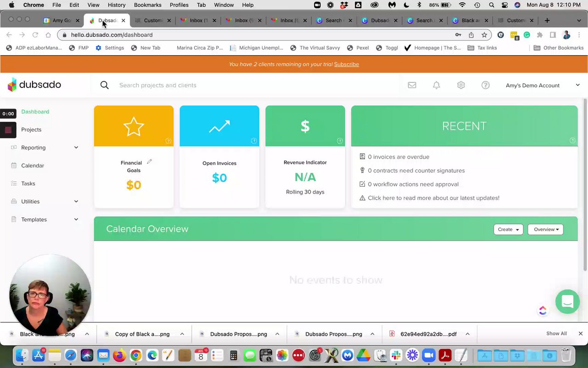Open the Create dropdown
Viewport: 588px width, 368px height.
coord(508,230)
